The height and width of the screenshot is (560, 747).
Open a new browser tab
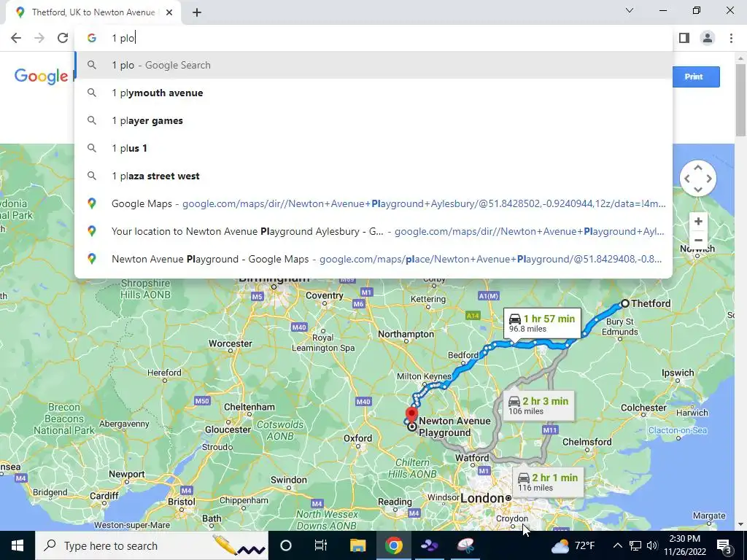click(197, 12)
